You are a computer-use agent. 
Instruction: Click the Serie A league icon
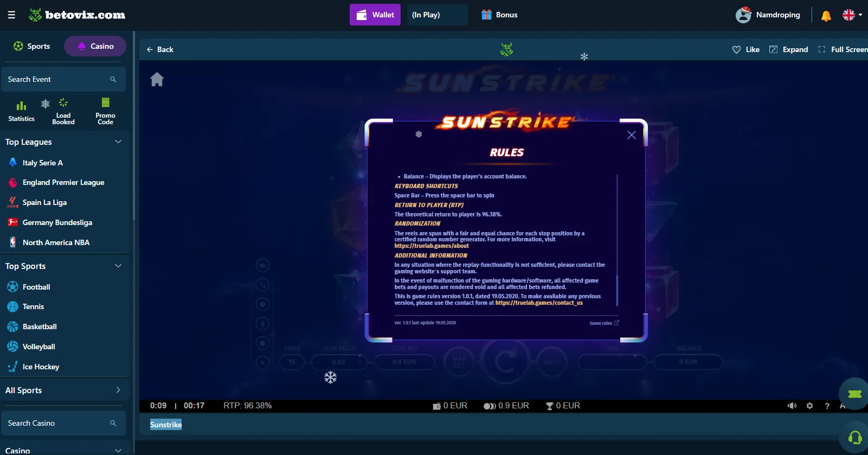coord(12,163)
